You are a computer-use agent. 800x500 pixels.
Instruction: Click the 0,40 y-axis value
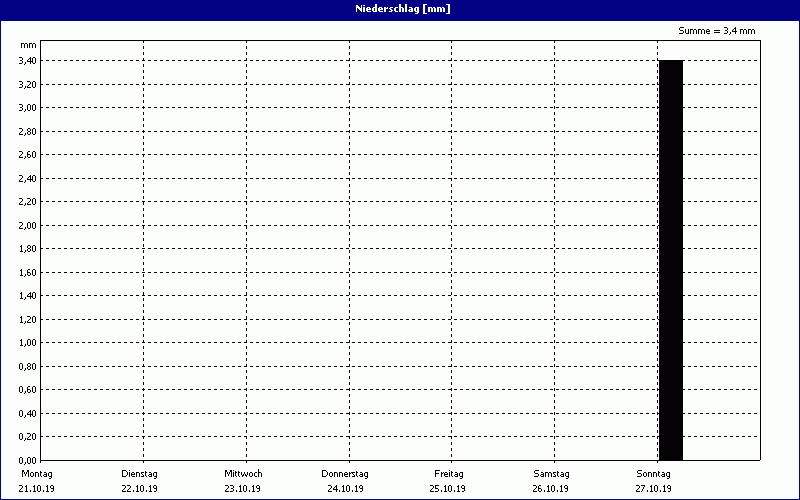[x=28, y=413]
